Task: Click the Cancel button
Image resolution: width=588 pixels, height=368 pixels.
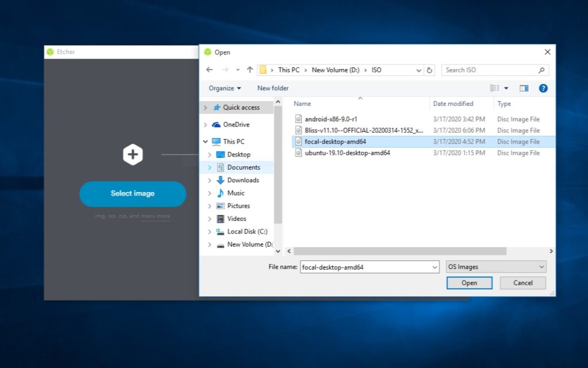Action: tap(523, 283)
